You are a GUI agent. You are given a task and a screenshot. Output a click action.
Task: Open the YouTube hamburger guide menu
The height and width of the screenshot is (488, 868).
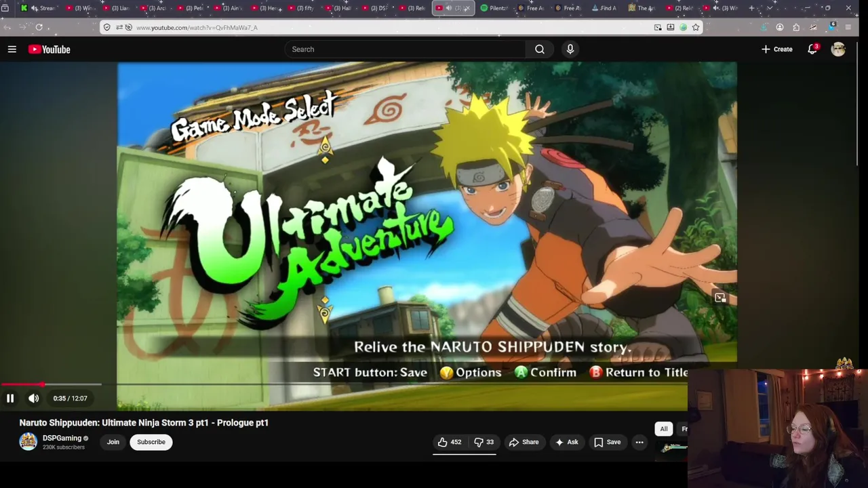pos(12,49)
